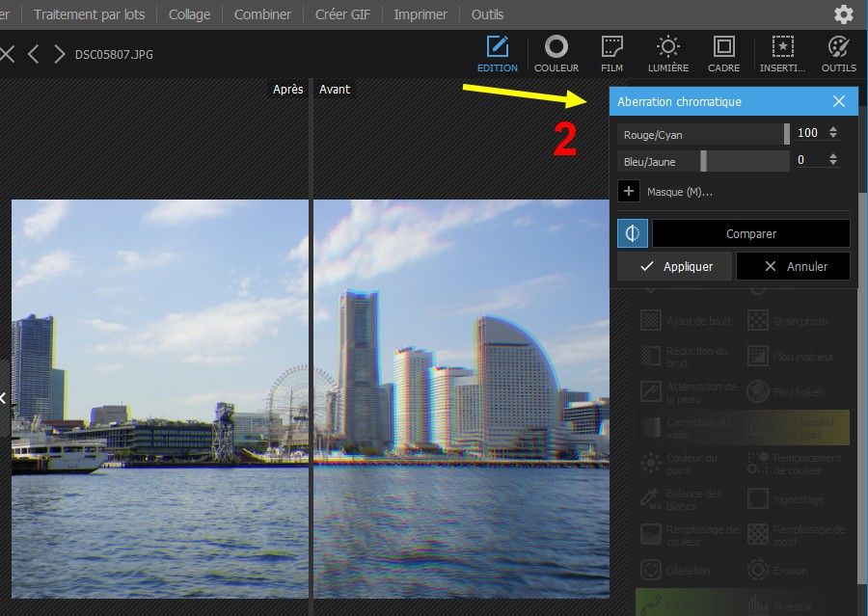The width and height of the screenshot is (868, 616).
Task: Toggle the split before/after view icon
Action: [632, 233]
